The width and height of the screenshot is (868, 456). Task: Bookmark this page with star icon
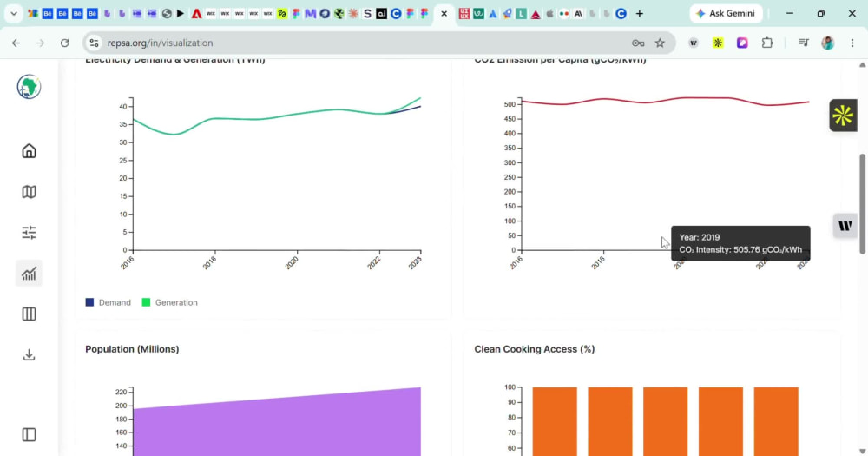tap(660, 43)
